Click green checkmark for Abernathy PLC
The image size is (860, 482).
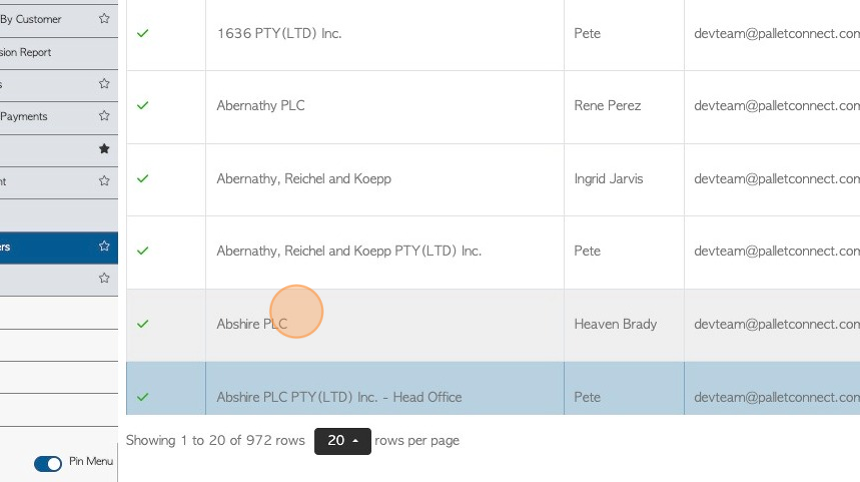[143, 105]
